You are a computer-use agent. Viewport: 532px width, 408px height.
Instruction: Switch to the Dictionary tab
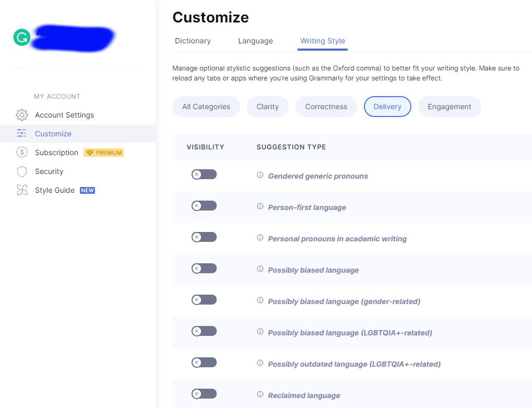193,41
